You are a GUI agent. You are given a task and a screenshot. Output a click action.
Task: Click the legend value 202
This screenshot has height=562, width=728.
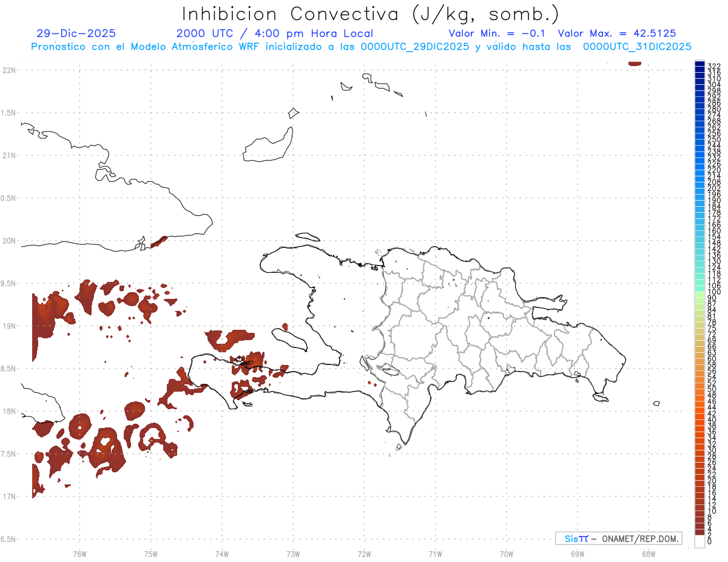coord(714,189)
